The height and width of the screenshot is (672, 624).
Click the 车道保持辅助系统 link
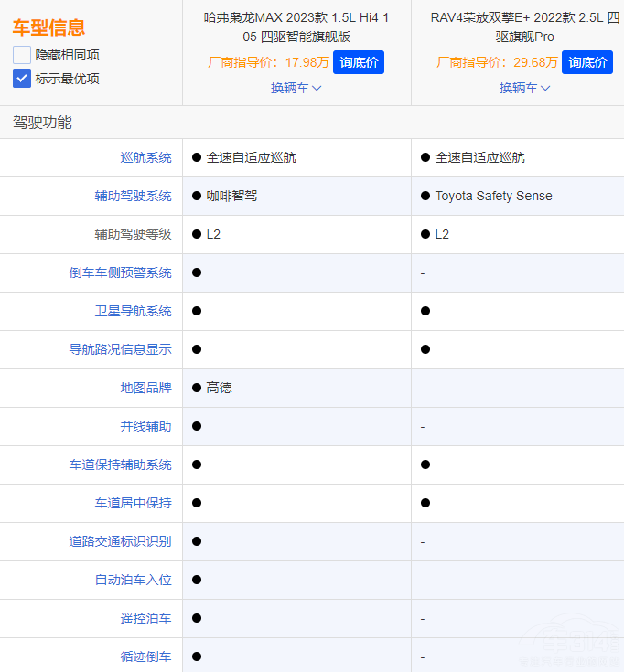click(120, 464)
